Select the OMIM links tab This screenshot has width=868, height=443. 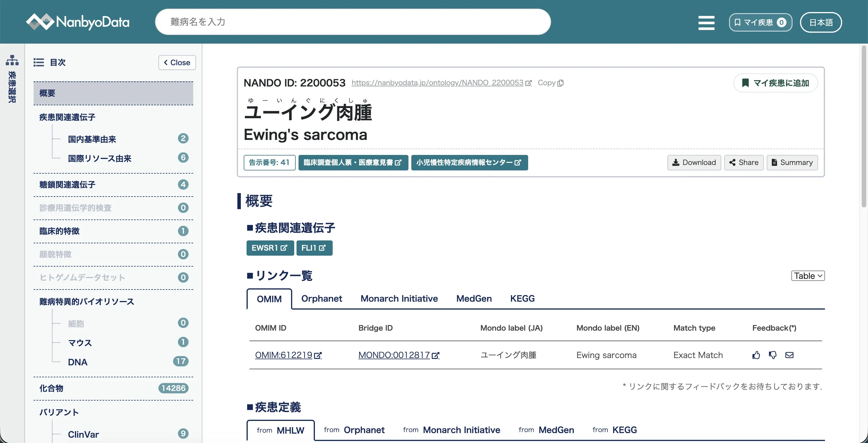click(x=269, y=299)
